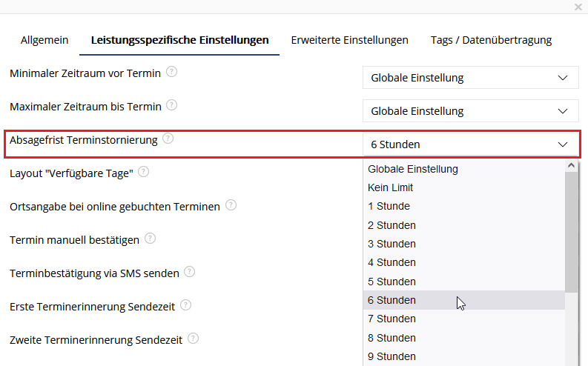Screen dimensions: 588x366
Task: Click help icon beside Maximaler Zeitraum bis Termin
Action: [x=172, y=105]
